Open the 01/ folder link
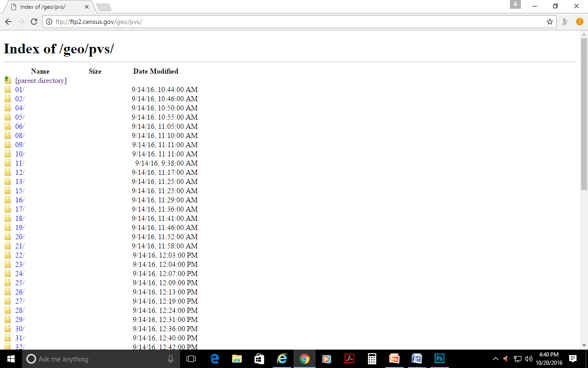 click(20, 90)
